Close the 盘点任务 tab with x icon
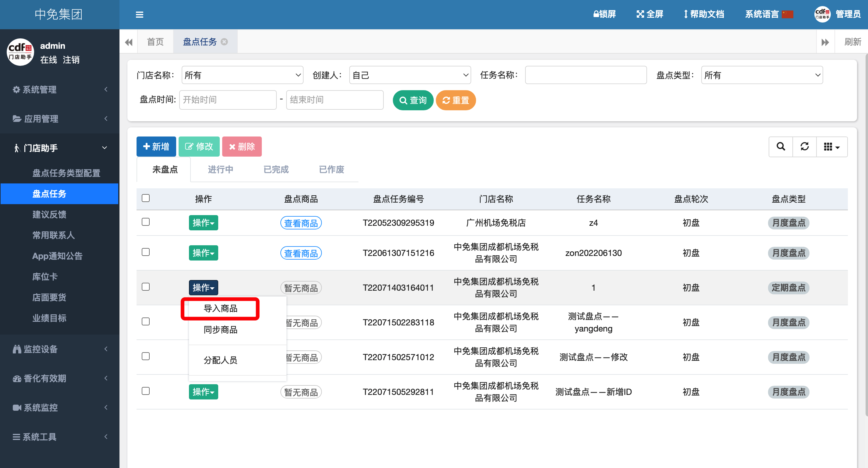Image resolution: width=868 pixels, height=468 pixels. point(224,42)
